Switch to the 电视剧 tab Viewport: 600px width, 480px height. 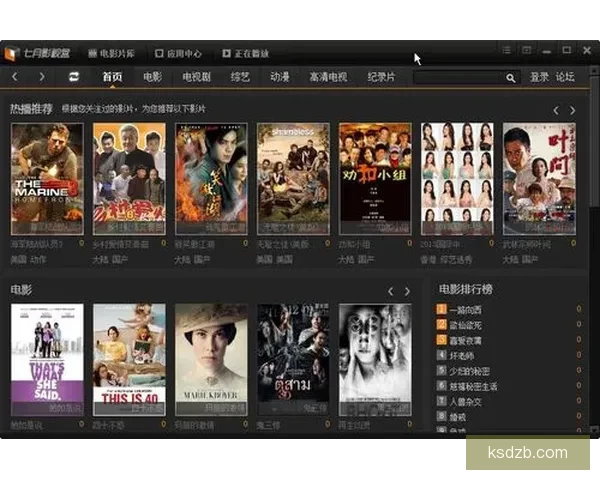click(x=195, y=77)
